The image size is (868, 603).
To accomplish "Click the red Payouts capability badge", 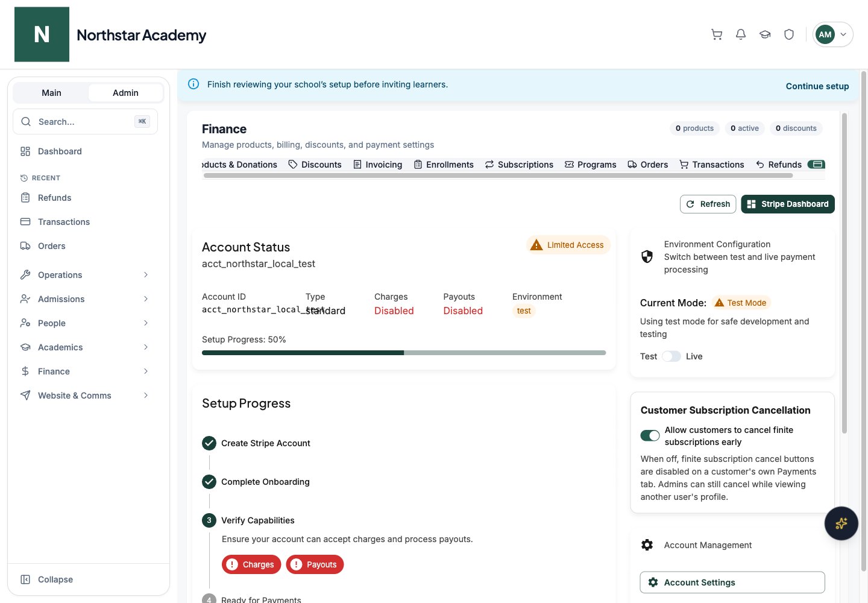I will tap(315, 564).
